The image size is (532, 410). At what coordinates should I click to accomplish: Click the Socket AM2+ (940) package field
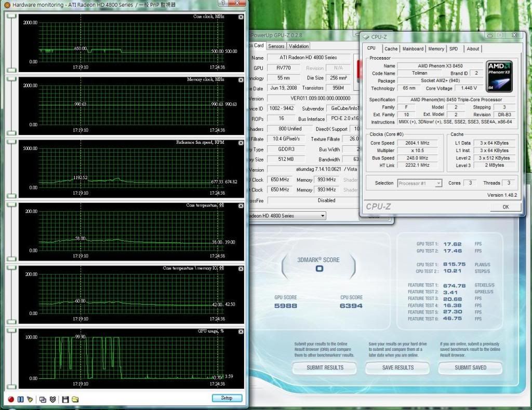440,80
